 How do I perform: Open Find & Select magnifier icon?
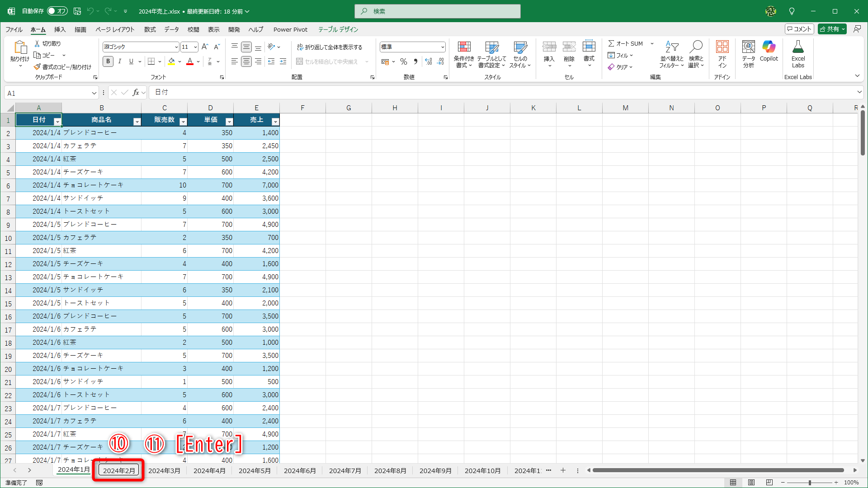click(x=696, y=47)
